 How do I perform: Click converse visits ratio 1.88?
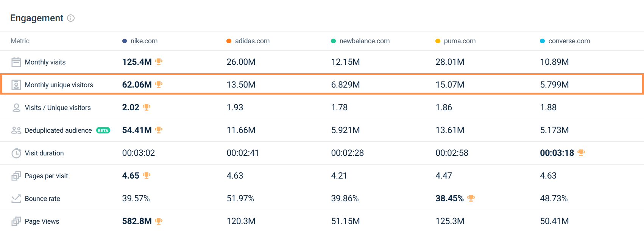[548, 107]
